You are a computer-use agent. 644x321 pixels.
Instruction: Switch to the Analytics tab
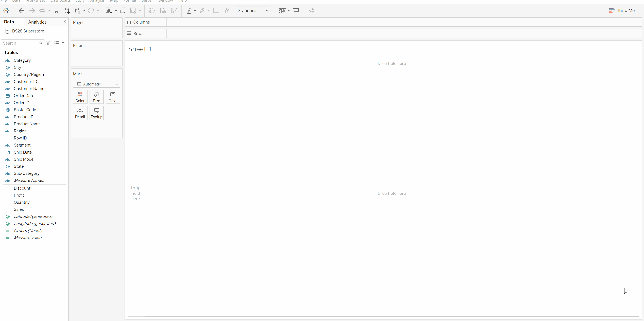(x=38, y=22)
